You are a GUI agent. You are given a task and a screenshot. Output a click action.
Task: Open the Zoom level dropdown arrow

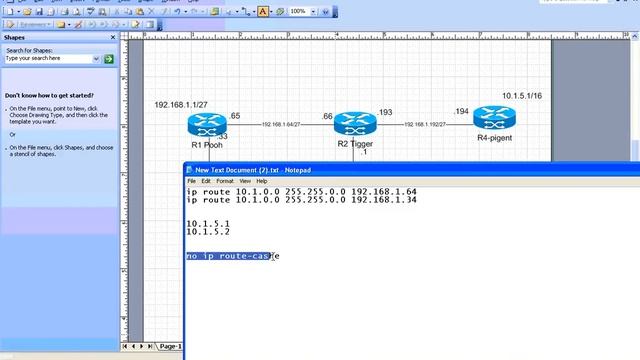(x=313, y=12)
